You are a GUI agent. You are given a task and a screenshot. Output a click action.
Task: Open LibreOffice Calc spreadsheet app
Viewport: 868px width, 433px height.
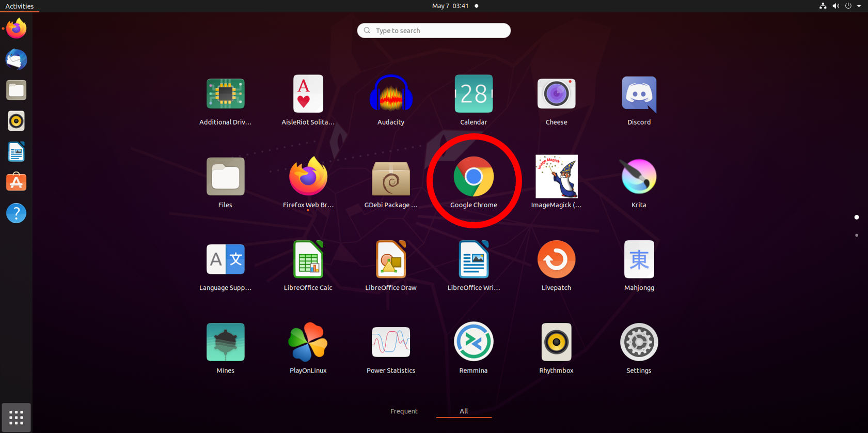[x=308, y=260]
